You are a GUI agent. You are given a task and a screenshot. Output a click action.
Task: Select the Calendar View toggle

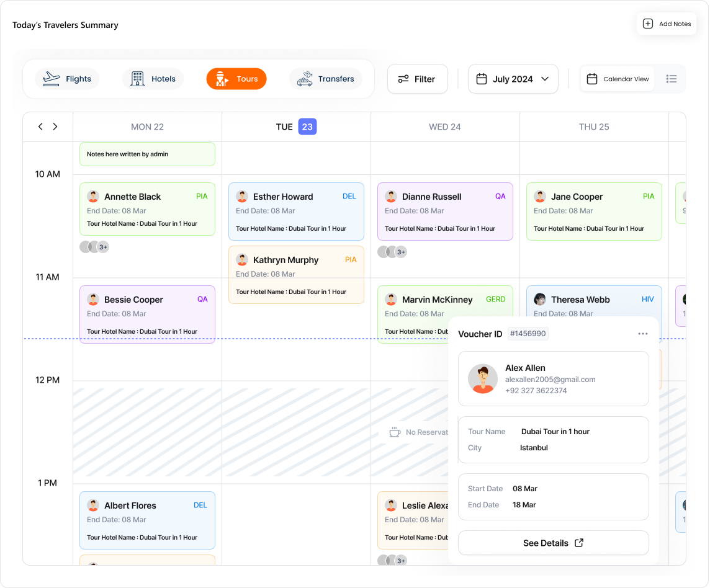pos(618,79)
